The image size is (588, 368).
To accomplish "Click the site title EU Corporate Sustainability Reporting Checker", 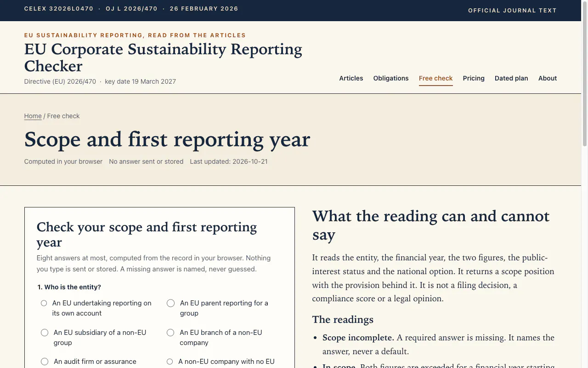I will pyautogui.click(x=163, y=57).
